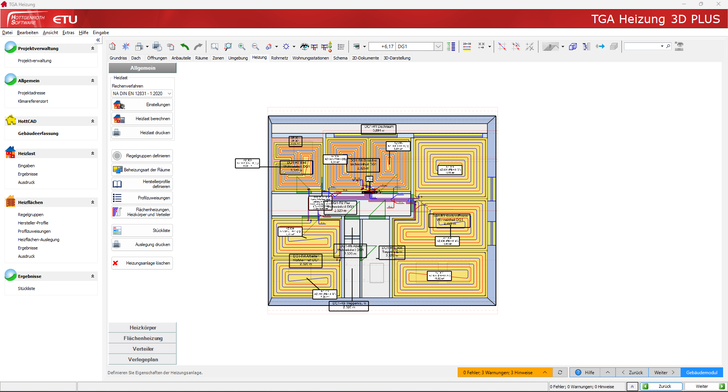
Task: Switch to the Wohnungsstationen tab
Action: (311, 58)
